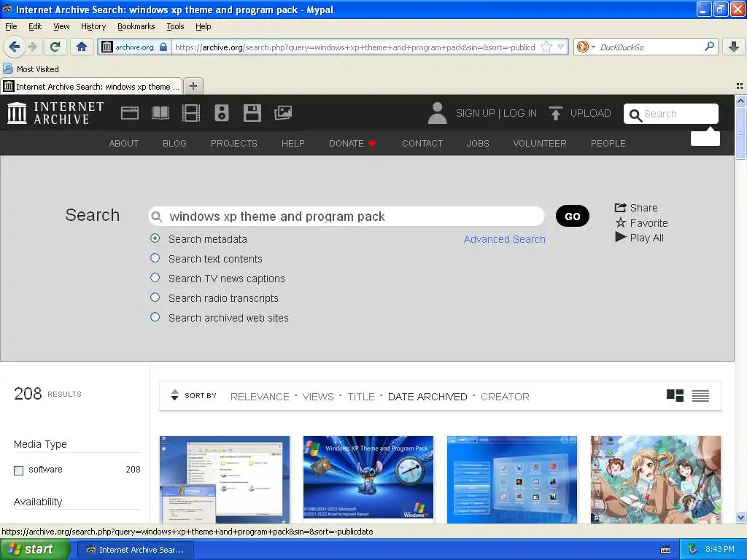Image resolution: width=747 pixels, height=560 pixels.
Task: Open the Video film strip icon
Action: click(191, 113)
